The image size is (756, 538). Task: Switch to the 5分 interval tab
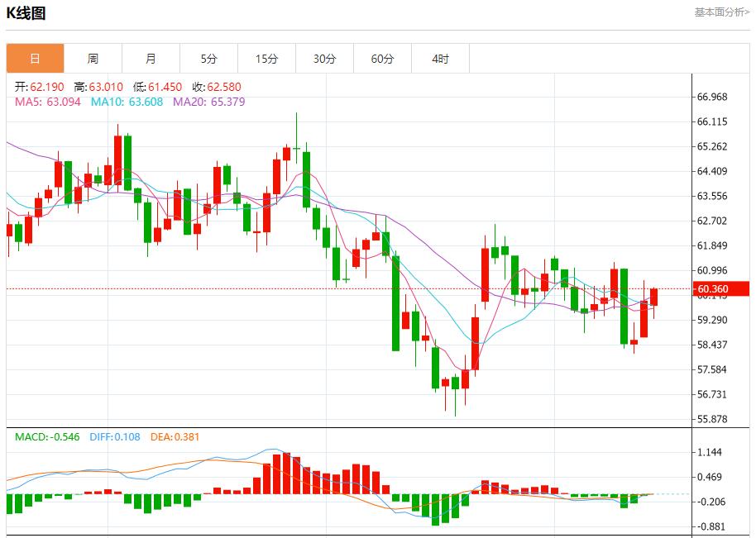[208, 59]
